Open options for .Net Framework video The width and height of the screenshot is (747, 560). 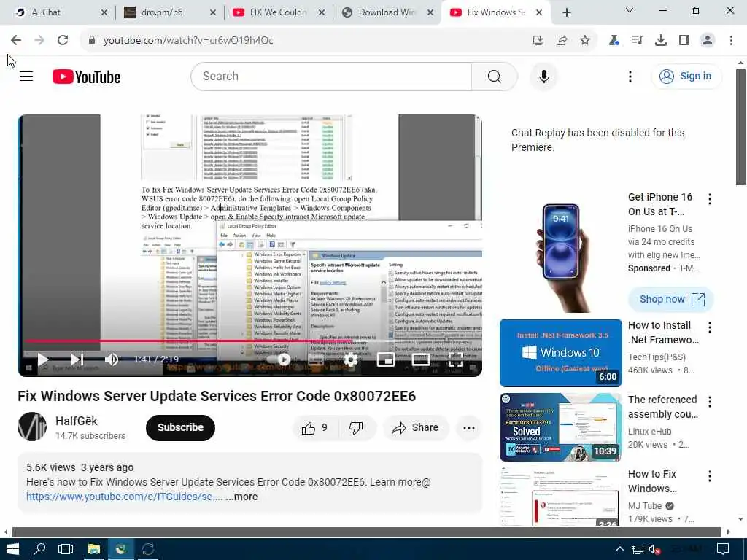(709, 327)
